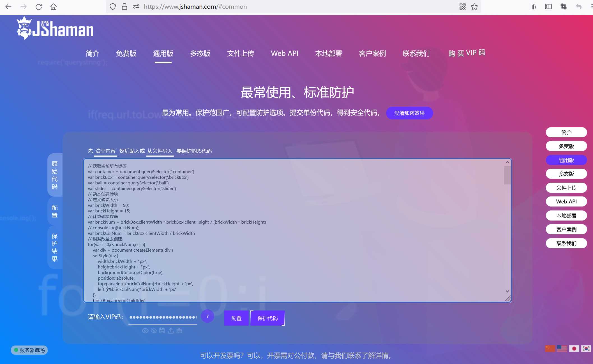The width and height of the screenshot is (593, 364).
Task: Switch language to Korean flag
Action: [586, 349]
